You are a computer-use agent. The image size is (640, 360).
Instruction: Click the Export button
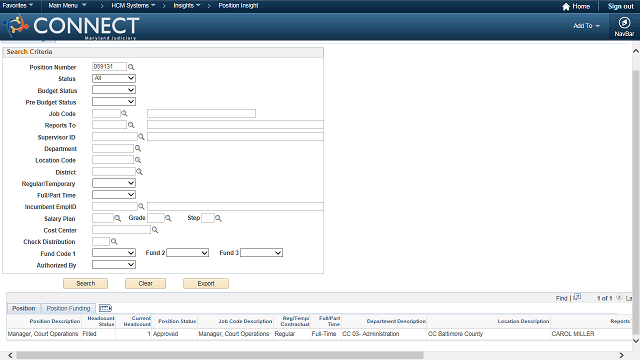coord(206,283)
